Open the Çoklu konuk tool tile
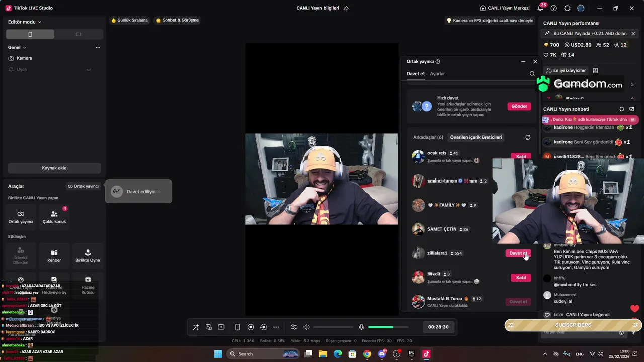This screenshot has width=644, height=362. [x=54, y=217]
